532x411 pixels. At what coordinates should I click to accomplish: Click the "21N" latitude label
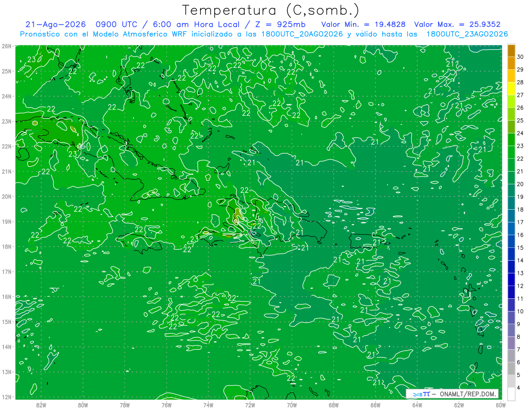pos(6,171)
